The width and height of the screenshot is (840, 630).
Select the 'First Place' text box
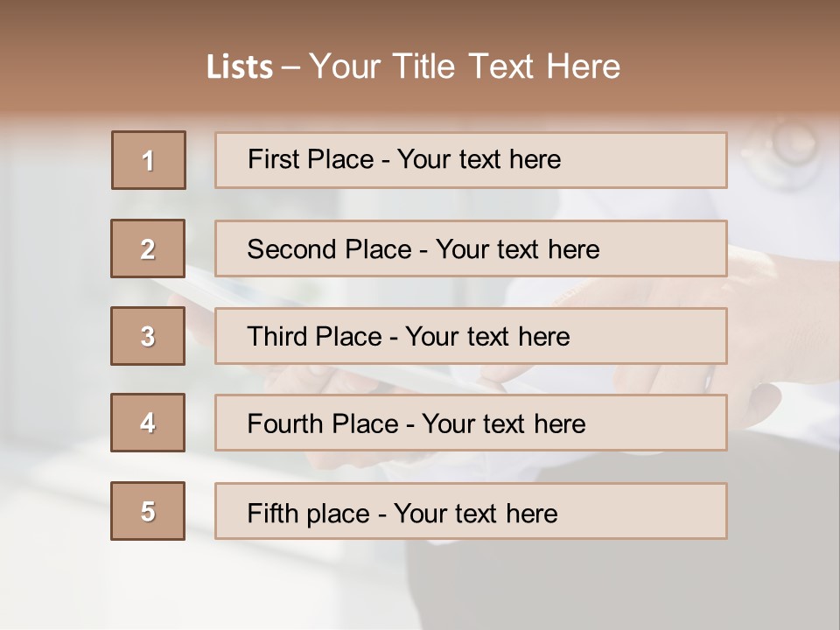[x=647, y=160]
